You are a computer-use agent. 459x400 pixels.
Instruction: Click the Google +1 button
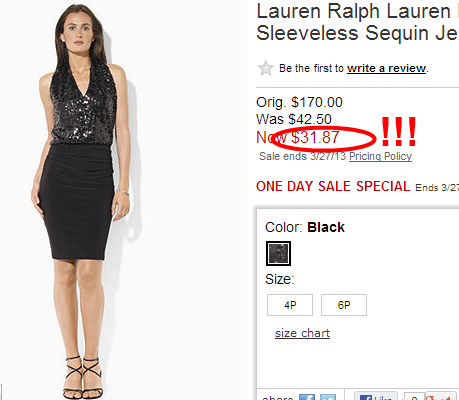441,396
